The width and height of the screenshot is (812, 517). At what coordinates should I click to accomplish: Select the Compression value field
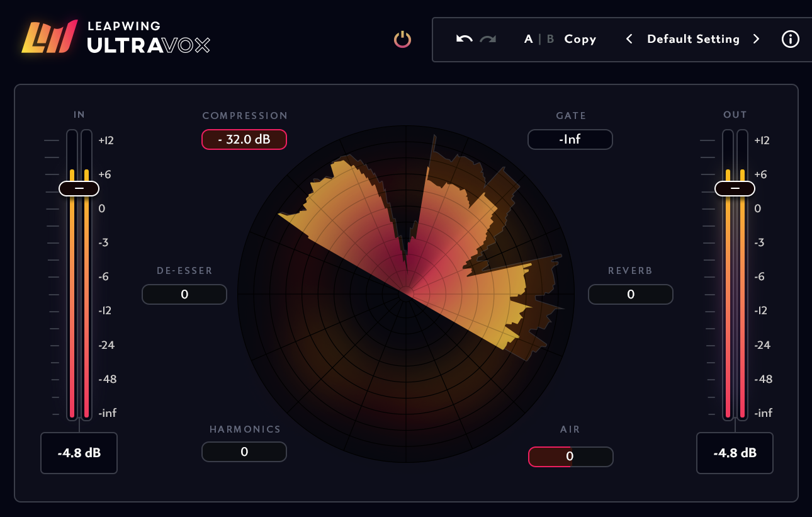point(244,139)
